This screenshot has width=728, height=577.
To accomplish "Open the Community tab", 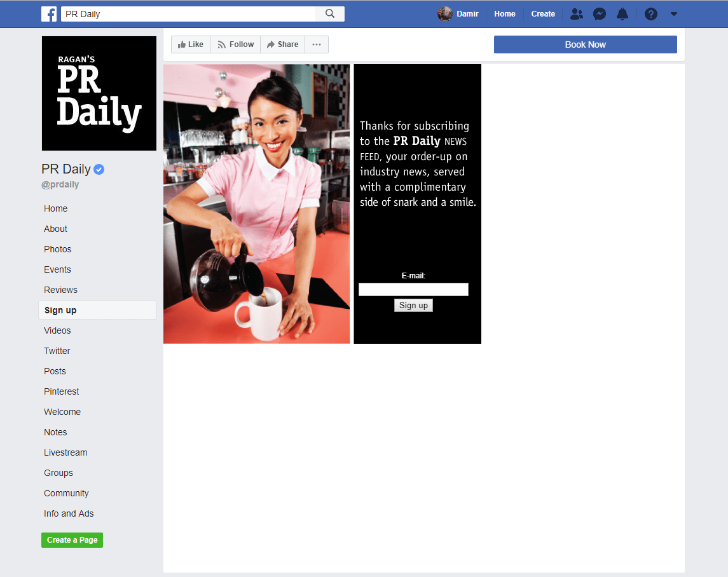I will tap(66, 494).
